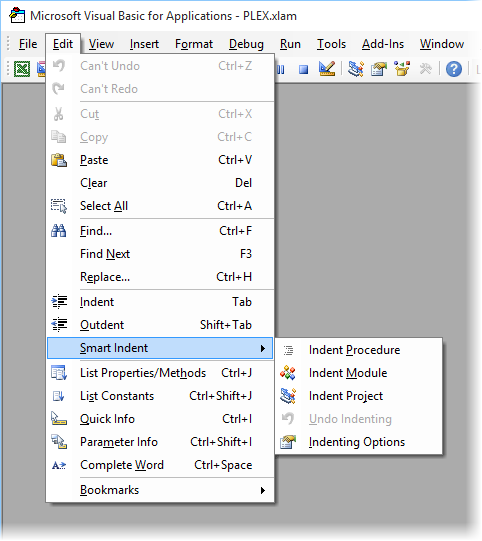Viewport: 482px width, 541px height.
Task: Select the Smart Indent menu entry
Action: tap(160, 348)
